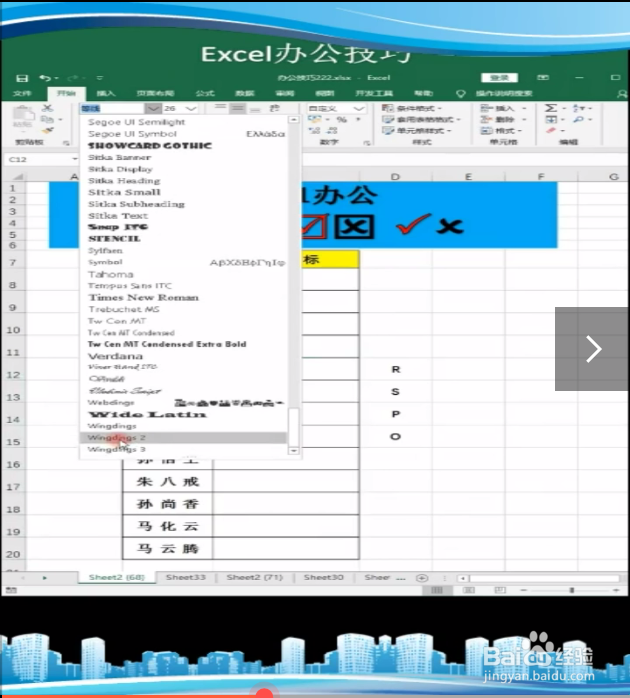The image size is (630, 698).
Task: Choose Wide Latin from the font list
Action: 183,414
